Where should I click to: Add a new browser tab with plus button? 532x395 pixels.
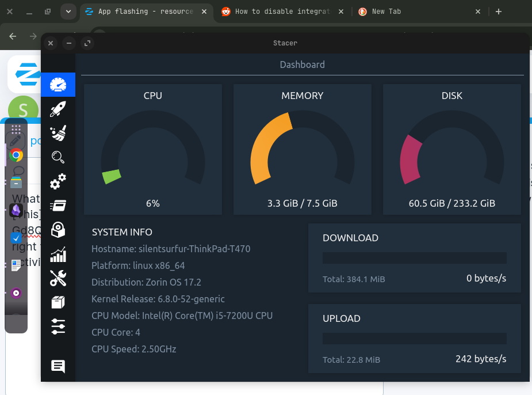tap(499, 12)
